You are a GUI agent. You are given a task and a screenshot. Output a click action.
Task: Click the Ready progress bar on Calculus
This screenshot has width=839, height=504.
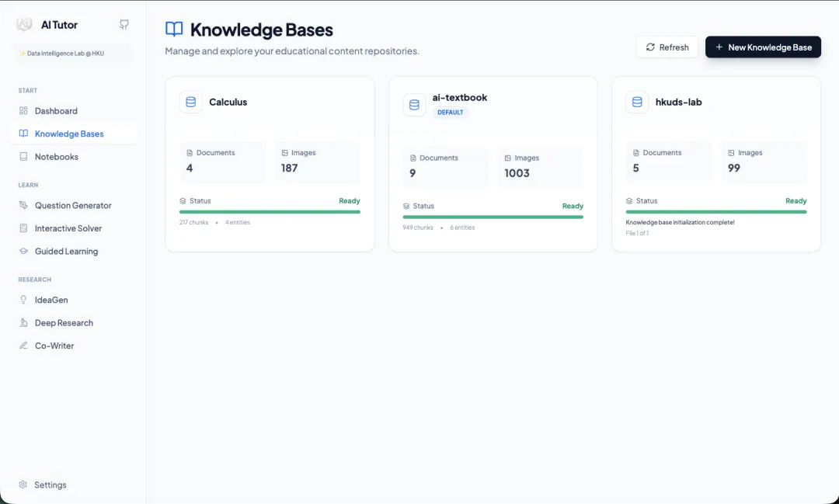click(x=270, y=211)
